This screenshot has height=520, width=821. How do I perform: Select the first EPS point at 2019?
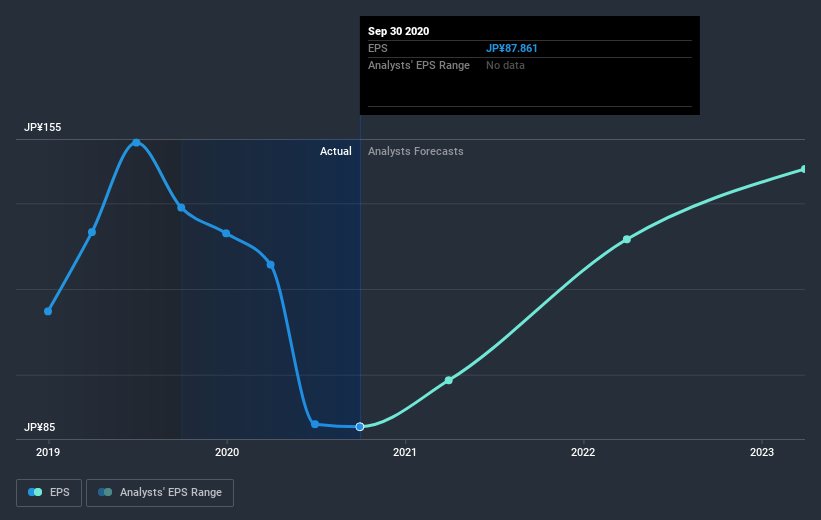pyautogui.click(x=48, y=311)
